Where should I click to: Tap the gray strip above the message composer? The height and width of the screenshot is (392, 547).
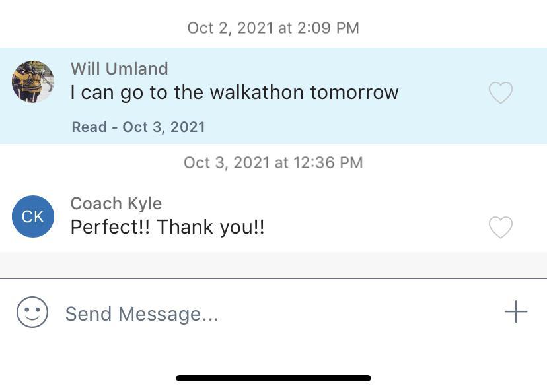coord(273,265)
